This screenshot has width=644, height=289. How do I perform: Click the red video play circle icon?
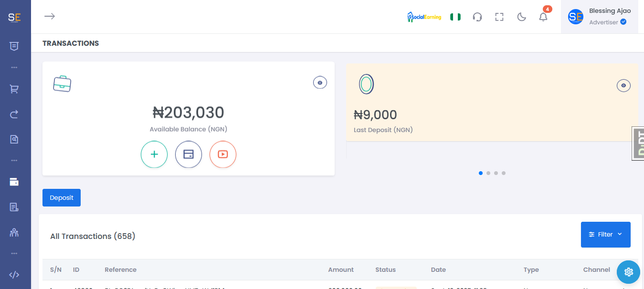pyautogui.click(x=223, y=155)
